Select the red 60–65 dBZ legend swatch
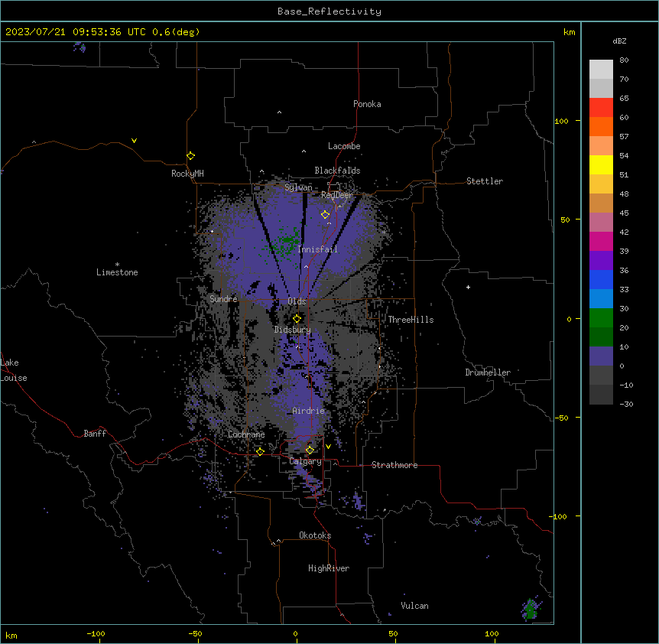 (x=601, y=108)
